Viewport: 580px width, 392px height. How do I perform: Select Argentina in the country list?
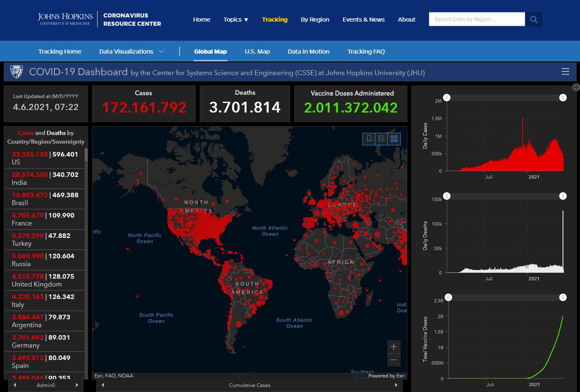pos(45,321)
